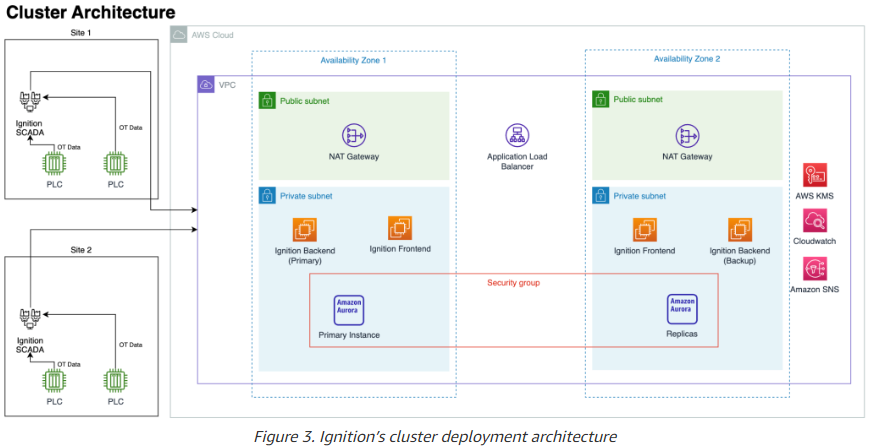This screenshot has height=448, width=873.
Task: Click the AWS Cloud icon
Action: point(179,35)
